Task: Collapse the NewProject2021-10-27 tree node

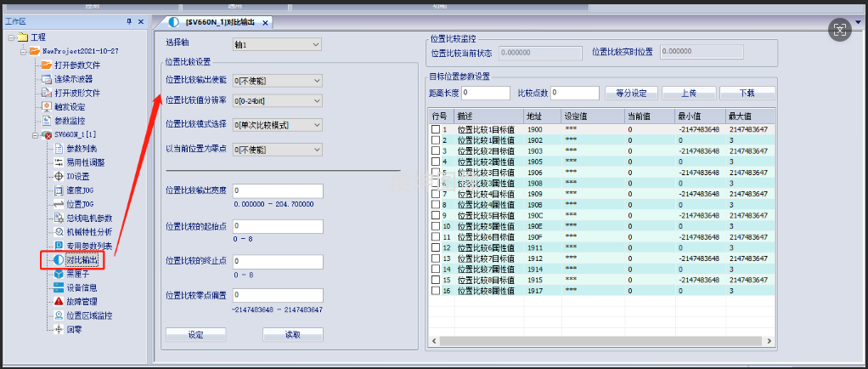Action: tap(23, 51)
